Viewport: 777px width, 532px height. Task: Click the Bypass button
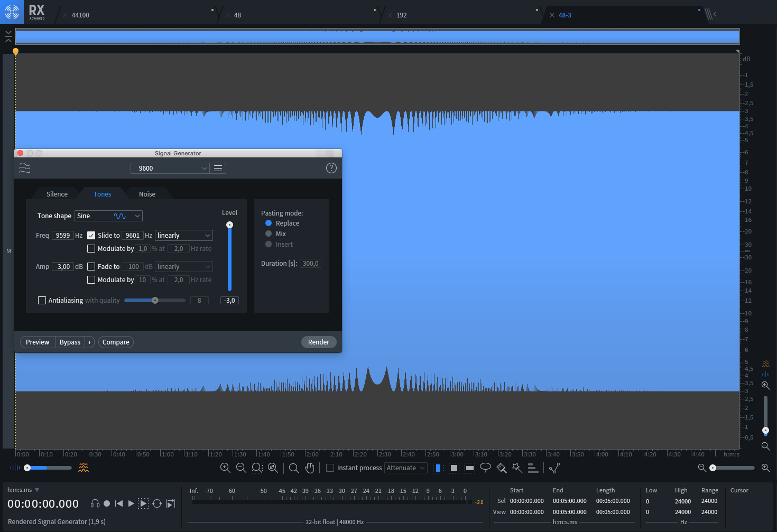(70, 342)
